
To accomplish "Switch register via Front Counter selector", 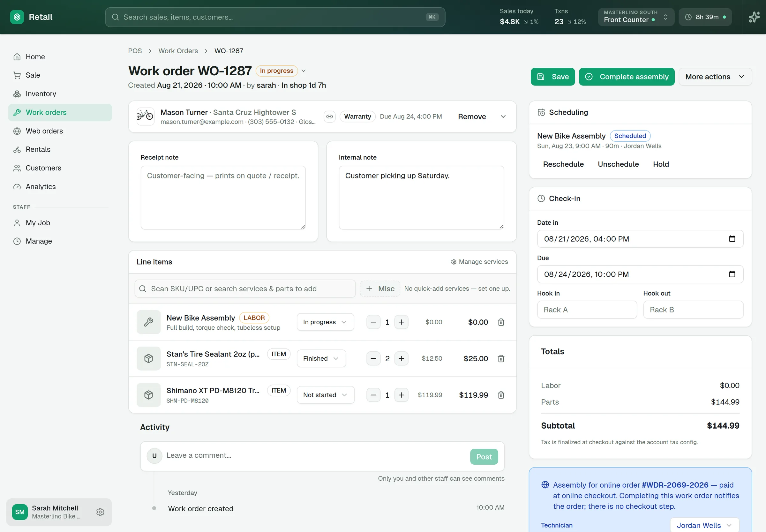I will coord(636,17).
